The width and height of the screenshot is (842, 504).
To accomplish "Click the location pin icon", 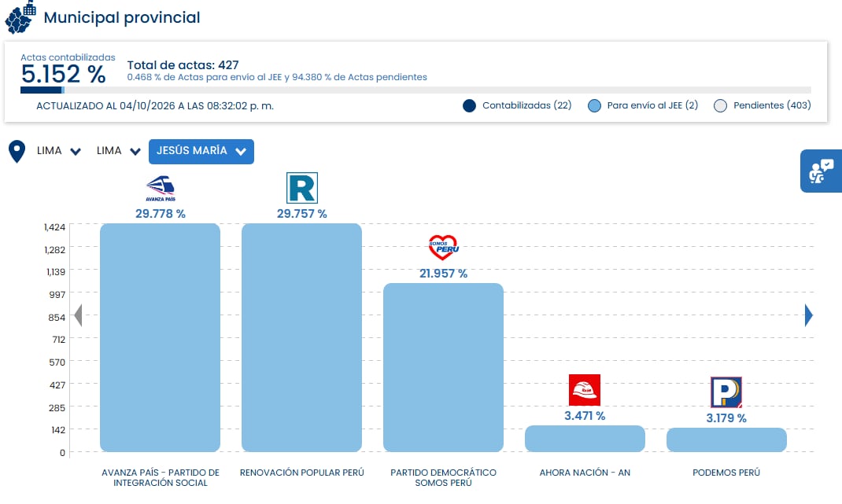I will (x=17, y=152).
